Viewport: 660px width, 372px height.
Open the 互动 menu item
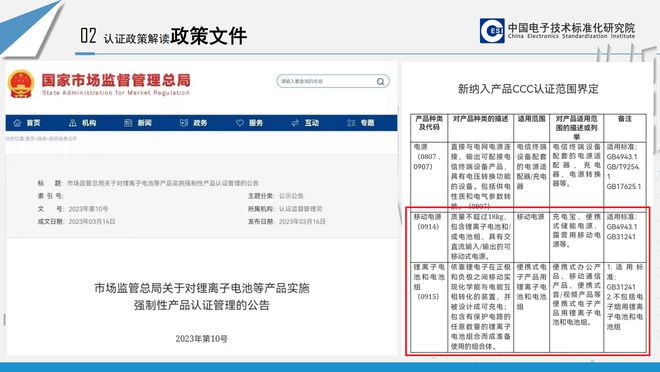[311, 123]
